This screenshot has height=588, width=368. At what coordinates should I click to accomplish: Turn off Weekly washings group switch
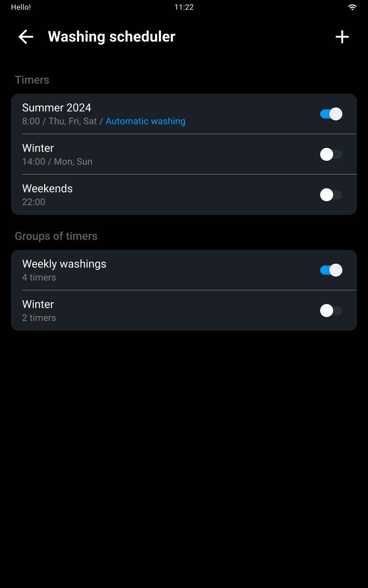pyautogui.click(x=331, y=270)
